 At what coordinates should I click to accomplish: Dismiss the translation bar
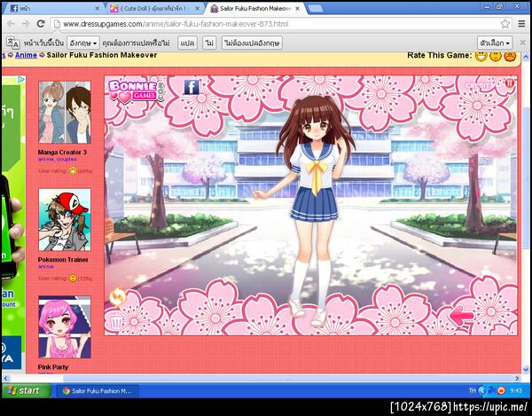pos(522,43)
